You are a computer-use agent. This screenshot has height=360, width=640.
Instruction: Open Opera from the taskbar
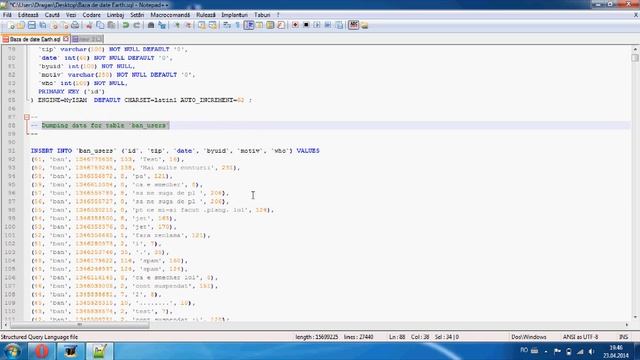click(x=41, y=351)
